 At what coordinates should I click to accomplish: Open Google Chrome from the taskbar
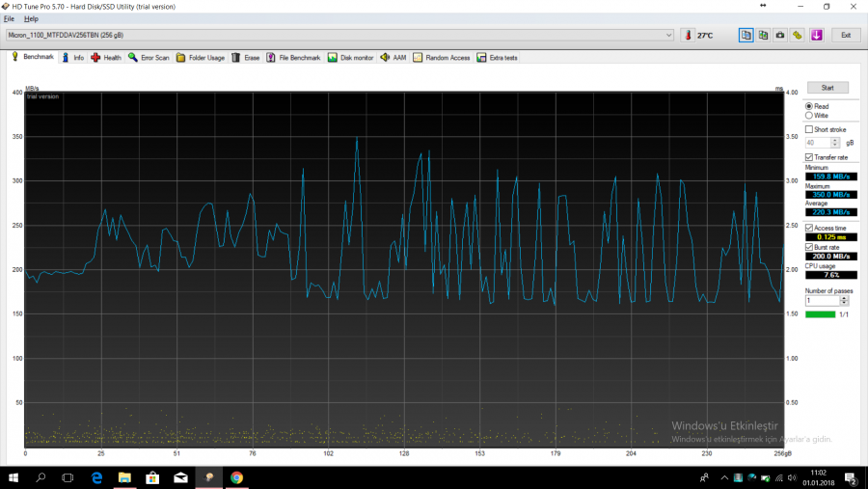coord(236,477)
